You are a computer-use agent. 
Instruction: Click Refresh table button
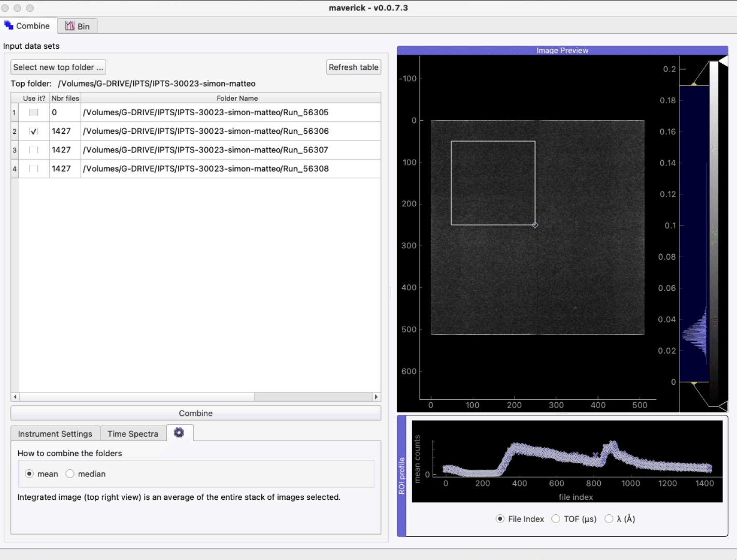point(353,67)
